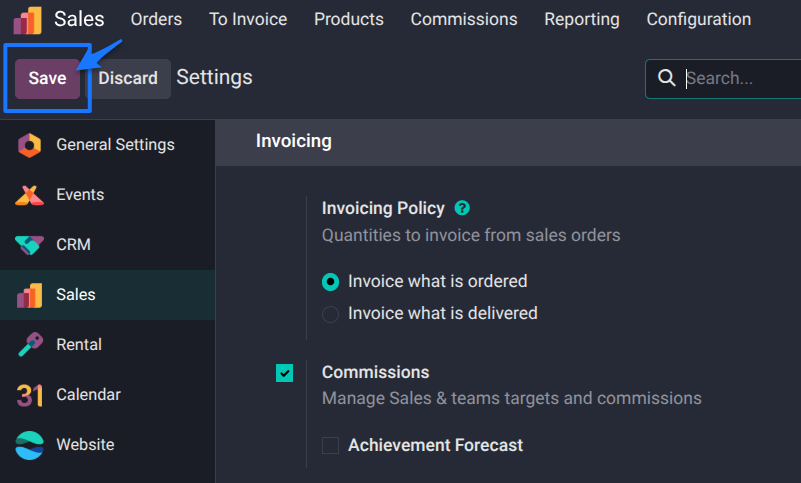Open the Calendar icon in sidebar

click(29, 395)
